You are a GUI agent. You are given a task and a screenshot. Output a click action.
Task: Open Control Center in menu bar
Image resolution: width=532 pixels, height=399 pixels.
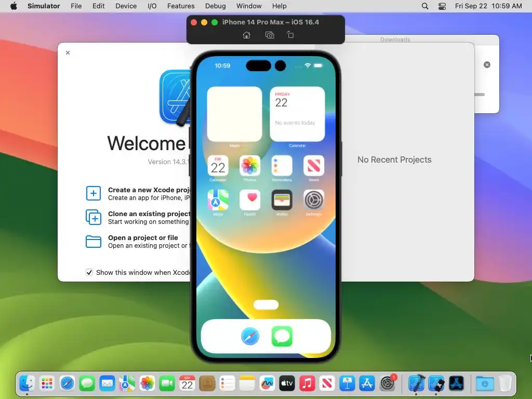(x=442, y=6)
